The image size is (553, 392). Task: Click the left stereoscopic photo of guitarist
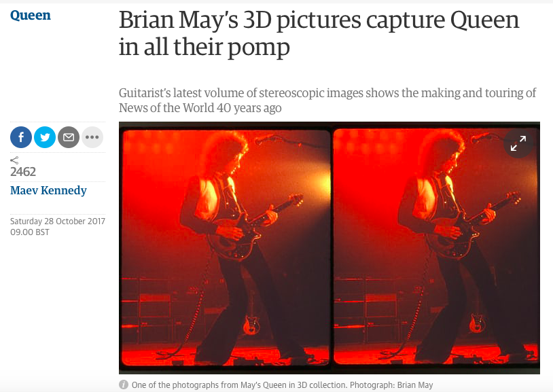coord(226,247)
